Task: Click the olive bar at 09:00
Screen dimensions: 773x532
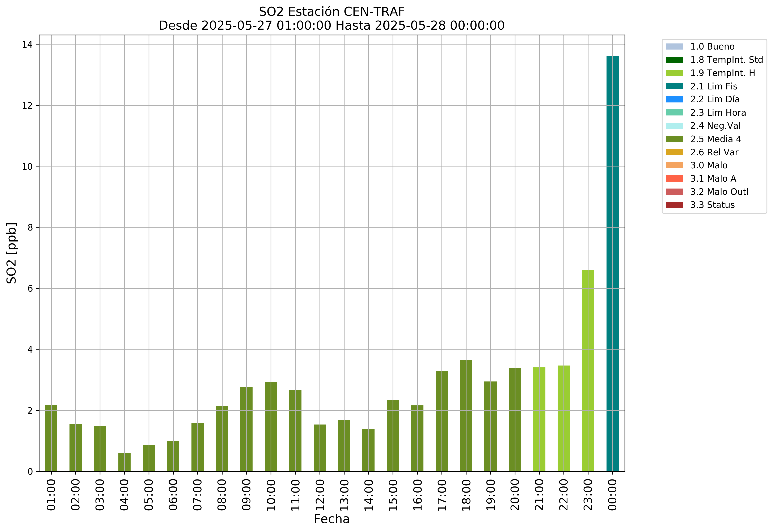Action: tap(246, 429)
